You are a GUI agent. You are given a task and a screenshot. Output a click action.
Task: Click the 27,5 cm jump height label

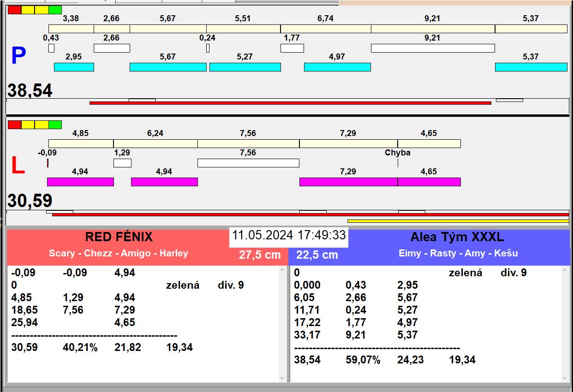[260, 255]
